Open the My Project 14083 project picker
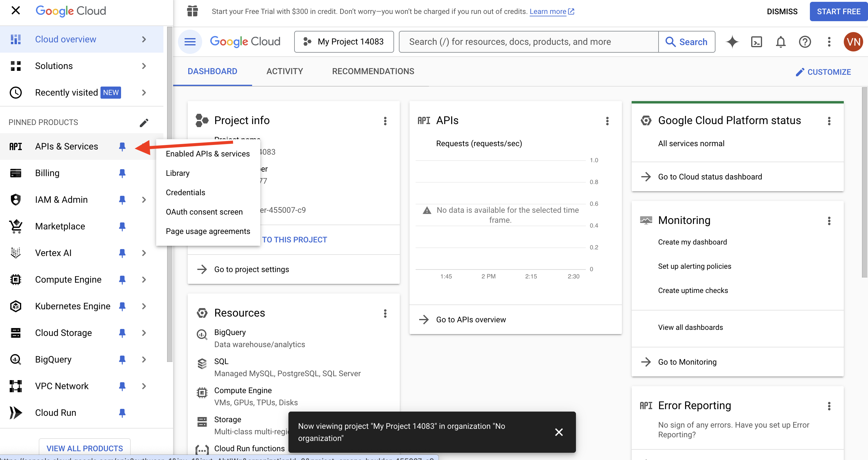Image resolution: width=868 pixels, height=460 pixels. (x=344, y=42)
